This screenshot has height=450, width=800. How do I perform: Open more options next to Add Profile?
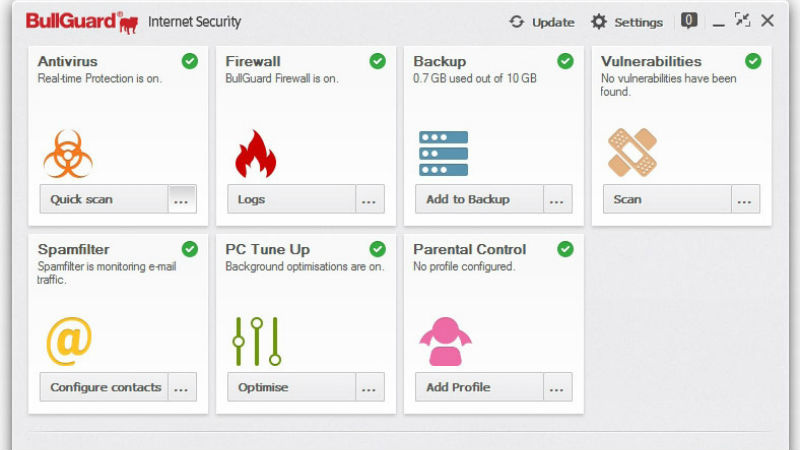[557, 387]
